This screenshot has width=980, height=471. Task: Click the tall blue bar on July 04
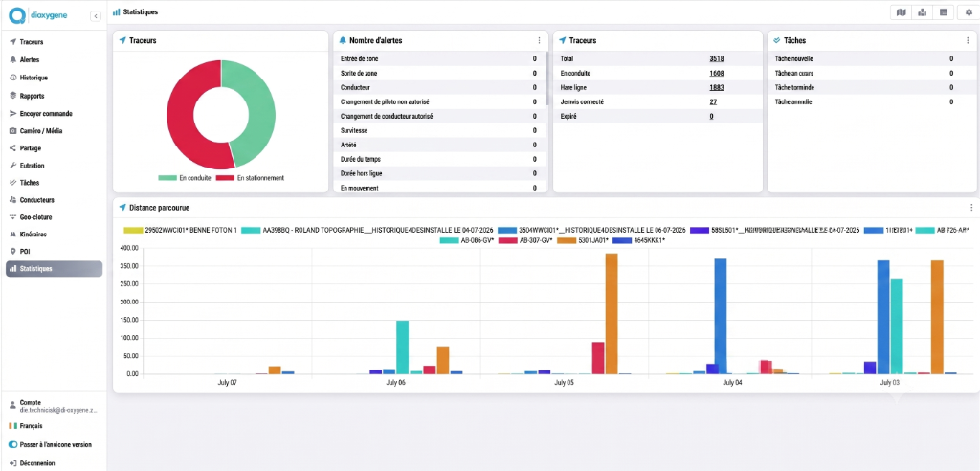[x=721, y=317]
